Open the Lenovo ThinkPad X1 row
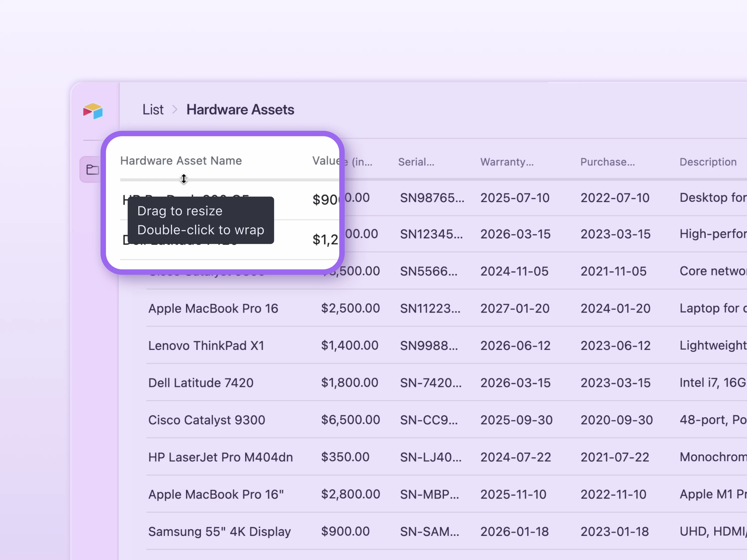 [x=206, y=346]
